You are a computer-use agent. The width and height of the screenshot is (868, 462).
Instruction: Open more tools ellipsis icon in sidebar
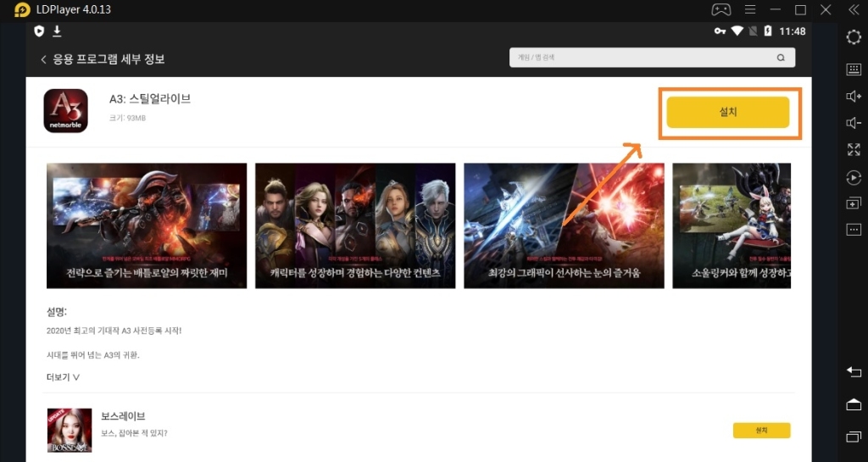[x=854, y=230]
